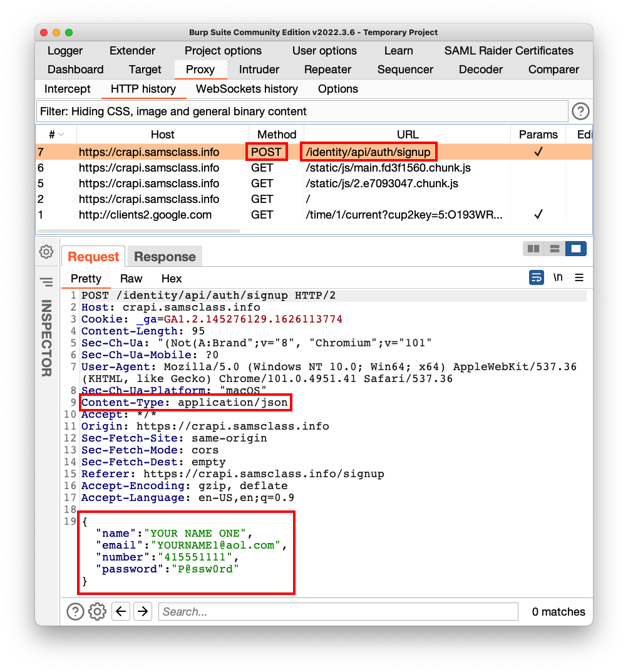This screenshot has width=628, height=672.
Task: Click the "email" JSON value line
Action: tap(191, 545)
